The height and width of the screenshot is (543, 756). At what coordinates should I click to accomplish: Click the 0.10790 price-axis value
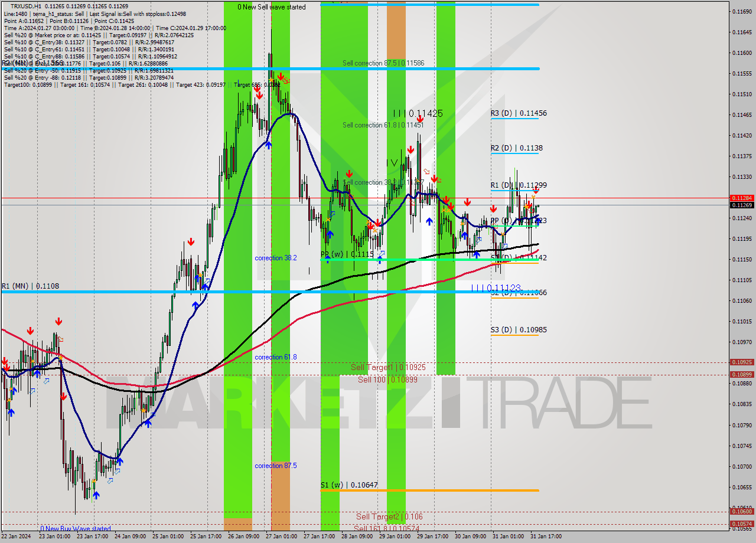tap(741, 425)
